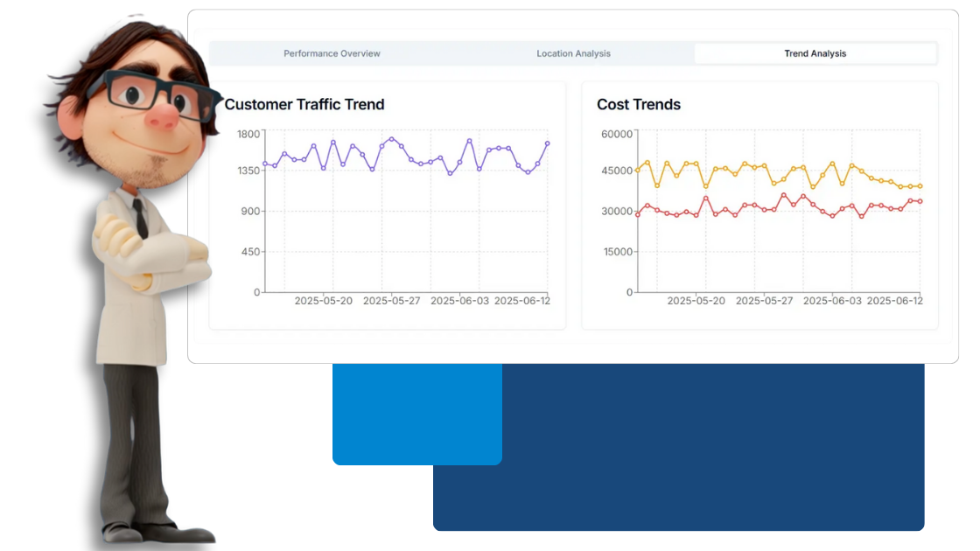Click the 60000 y-axis label

click(x=617, y=134)
